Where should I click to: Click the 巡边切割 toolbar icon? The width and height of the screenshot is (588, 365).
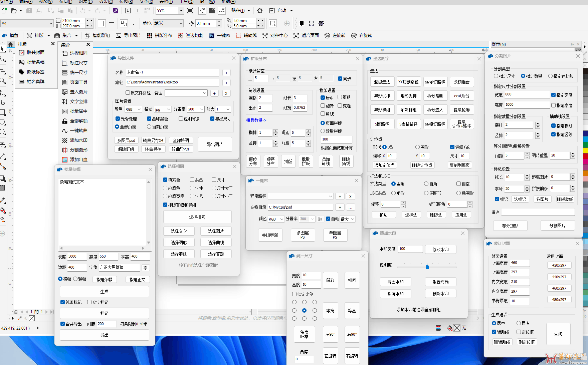tap(181, 36)
